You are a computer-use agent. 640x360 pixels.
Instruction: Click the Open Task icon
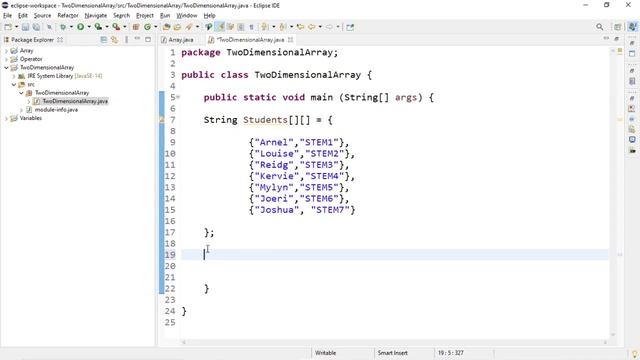[177, 27]
